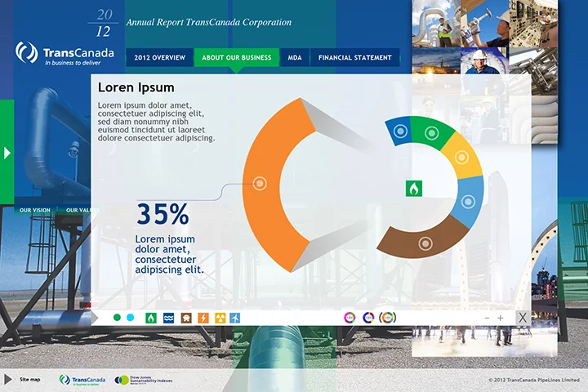This screenshot has height=392, width=588.
Task: Click the yellow segment marker on the small donut
Action: coord(461,157)
